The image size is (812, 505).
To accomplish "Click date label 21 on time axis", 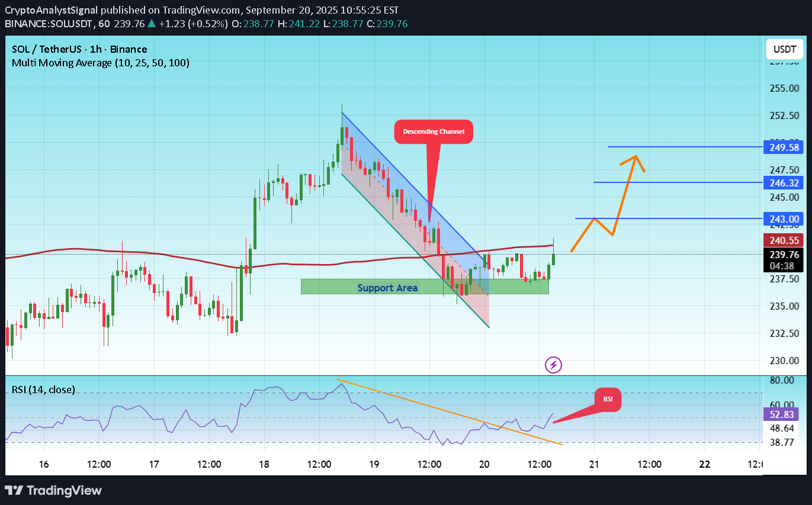I will pos(594,464).
